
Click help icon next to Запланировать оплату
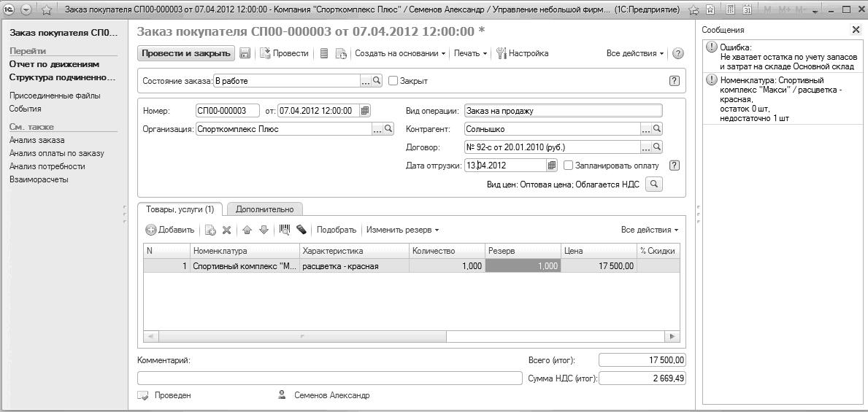click(675, 166)
